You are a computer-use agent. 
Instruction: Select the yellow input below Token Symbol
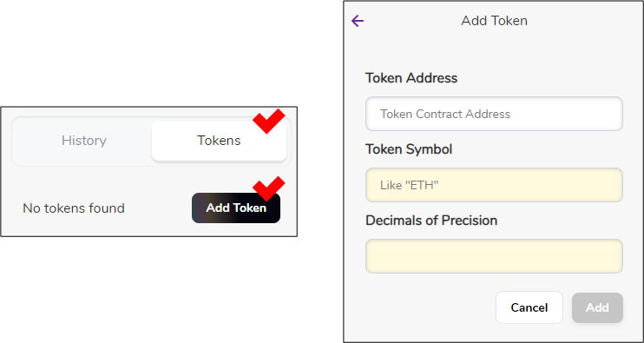(x=494, y=185)
